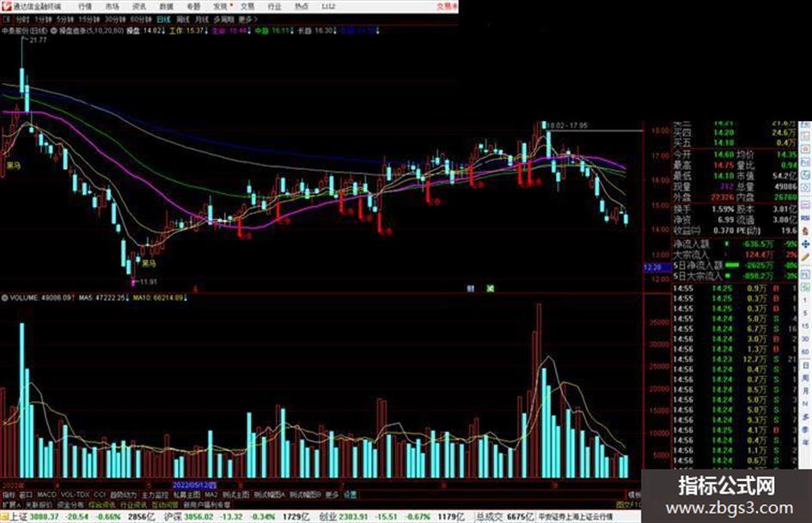Select sidebar 月 monthly period button

pos(805,391)
